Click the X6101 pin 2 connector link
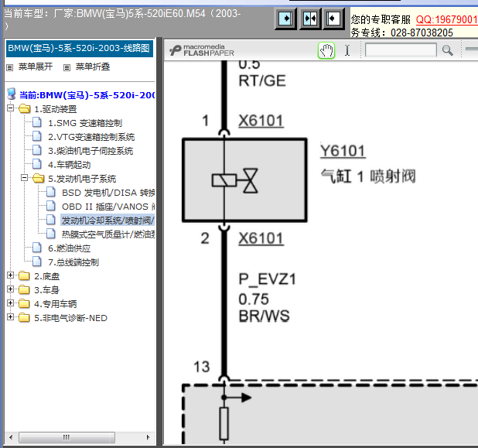 (261, 239)
